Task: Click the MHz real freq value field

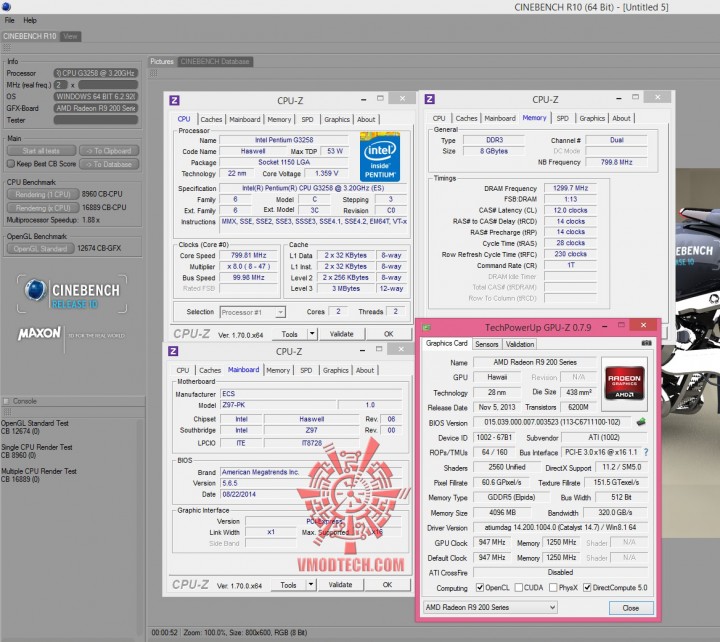Action: pos(108,84)
